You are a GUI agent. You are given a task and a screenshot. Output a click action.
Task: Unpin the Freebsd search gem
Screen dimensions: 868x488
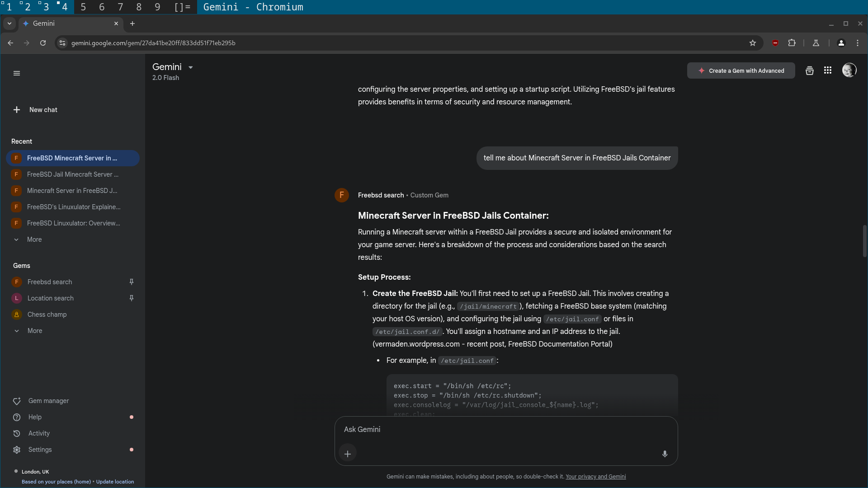132,282
